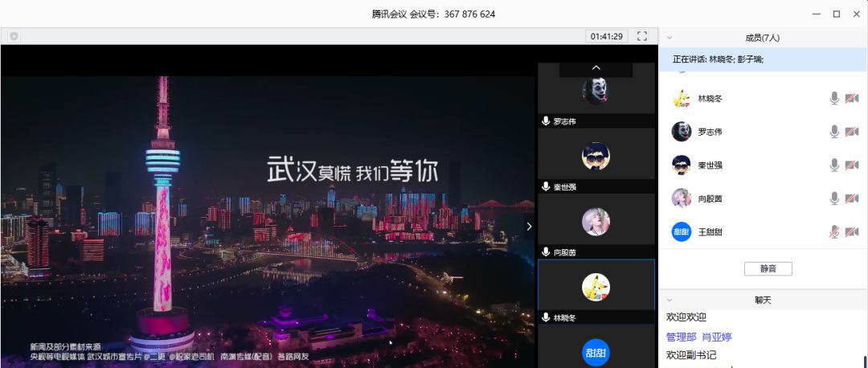Click the round icon at top-left of video toolbar

coord(14,36)
